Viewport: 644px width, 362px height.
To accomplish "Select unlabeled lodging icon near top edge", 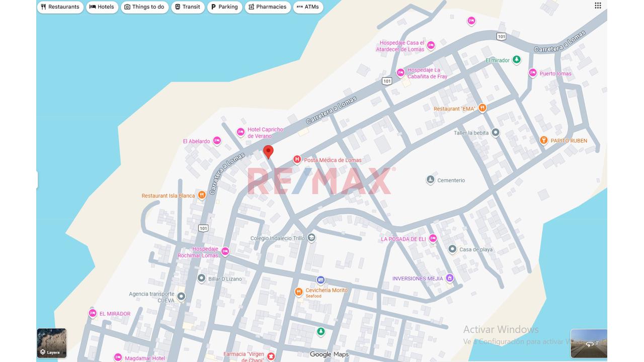I will pyautogui.click(x=471, y=21).
